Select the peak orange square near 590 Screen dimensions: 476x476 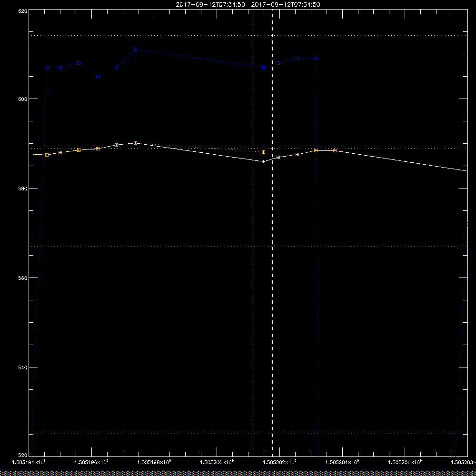click(x=135, y=143)
